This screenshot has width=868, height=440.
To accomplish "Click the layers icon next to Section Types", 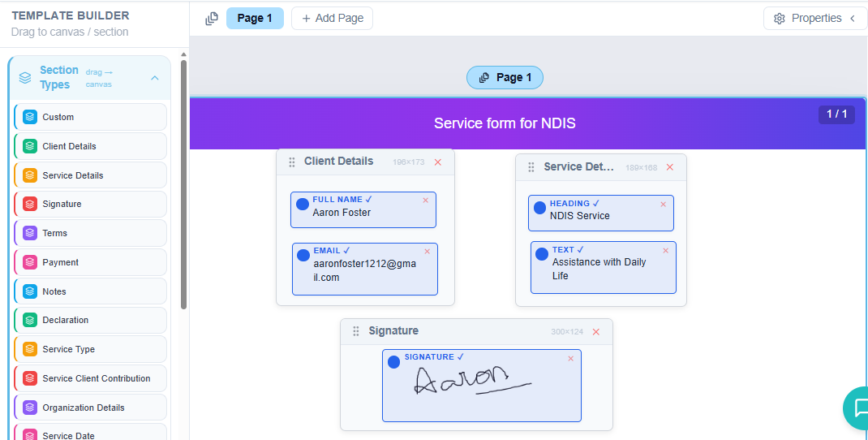I will 25,78.
